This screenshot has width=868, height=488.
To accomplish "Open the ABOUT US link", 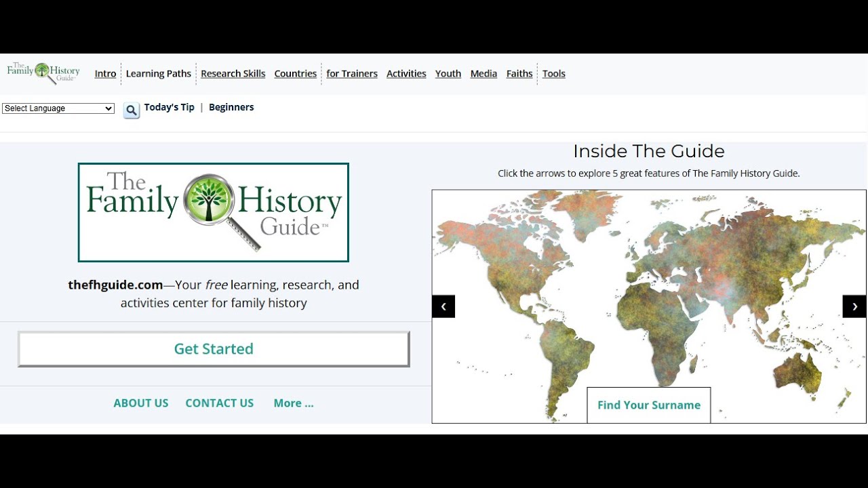I will coord(141,403).
